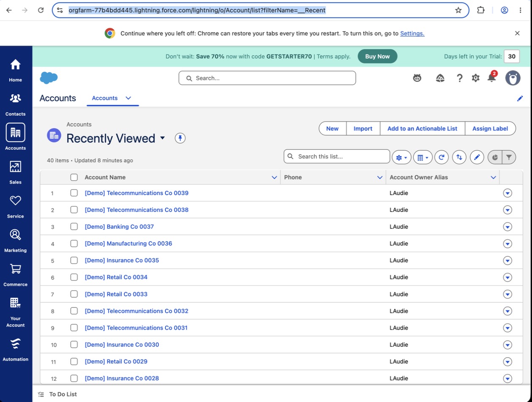Image resolution: width=532 pixels, height=402 pixels.
Task: Open the Marketing sidebar section
Action: click(16, 241)
